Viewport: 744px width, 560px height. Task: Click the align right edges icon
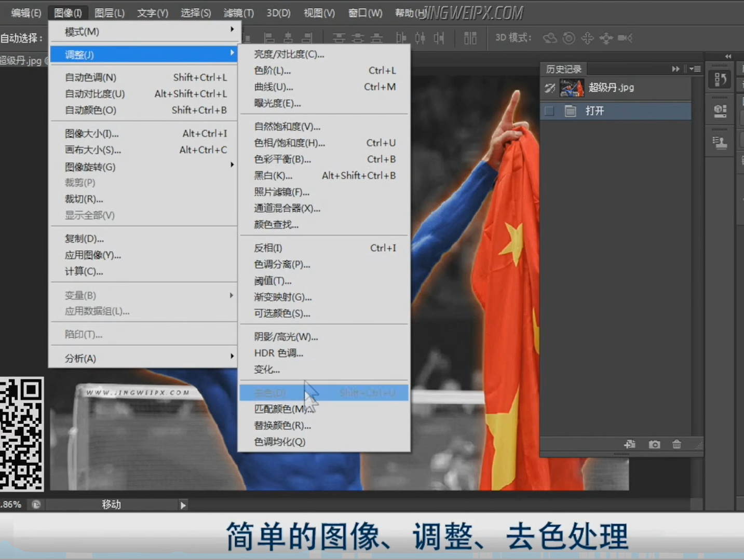(x=307, y=38)
